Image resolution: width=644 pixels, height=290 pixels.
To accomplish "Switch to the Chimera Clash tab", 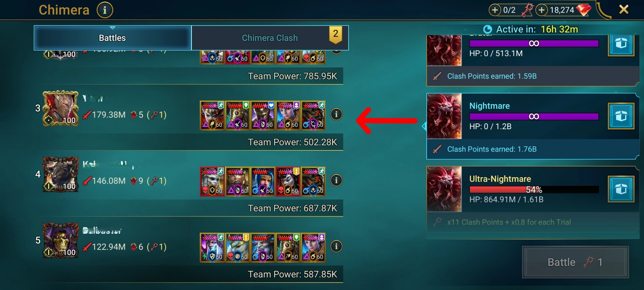I will [270, 38].
